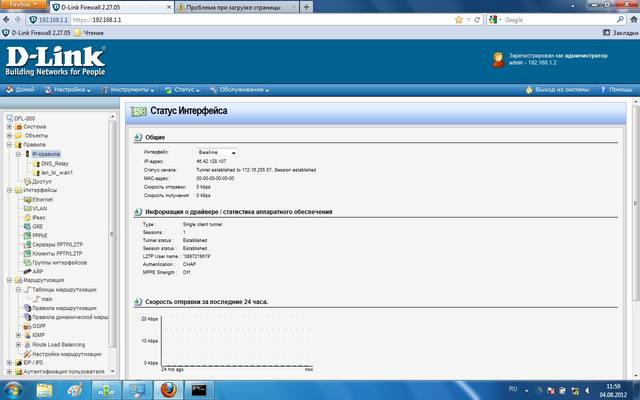This screenshot has width=640, height=400.
Task: Expand the IGMP tree node
Action: 18,335
